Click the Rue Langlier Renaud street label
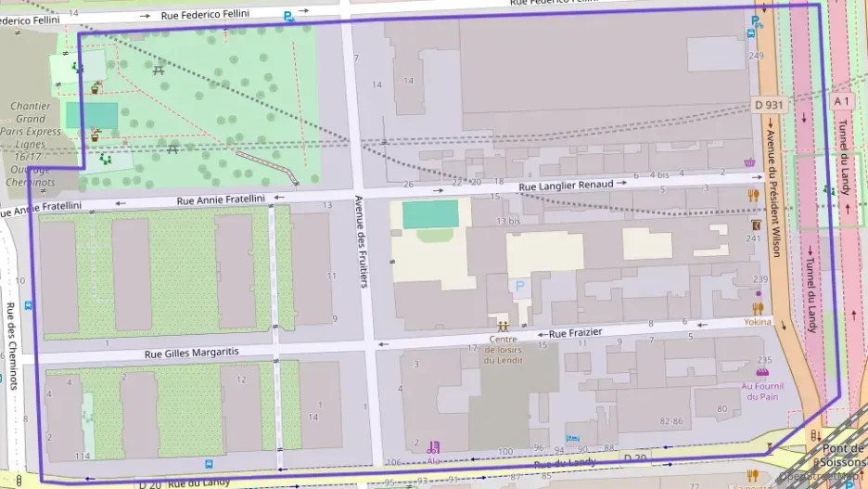The image size is (868, 489). (566, 186)
